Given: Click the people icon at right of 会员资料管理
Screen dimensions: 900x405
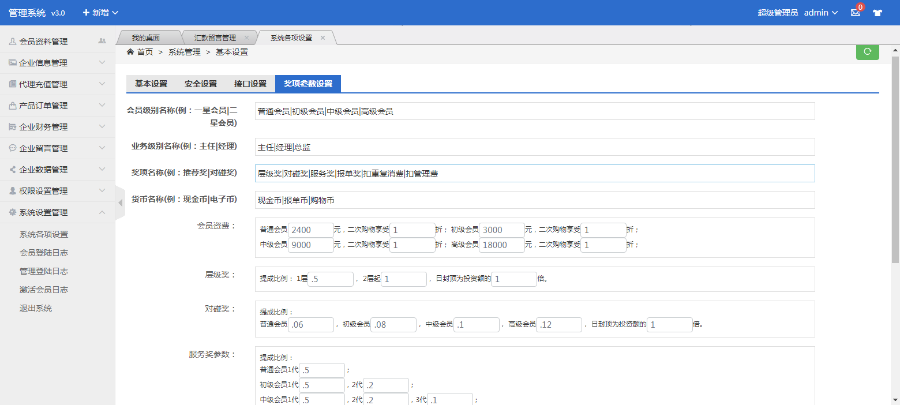Looking at the screenshot, I should (x=102, y=41).
